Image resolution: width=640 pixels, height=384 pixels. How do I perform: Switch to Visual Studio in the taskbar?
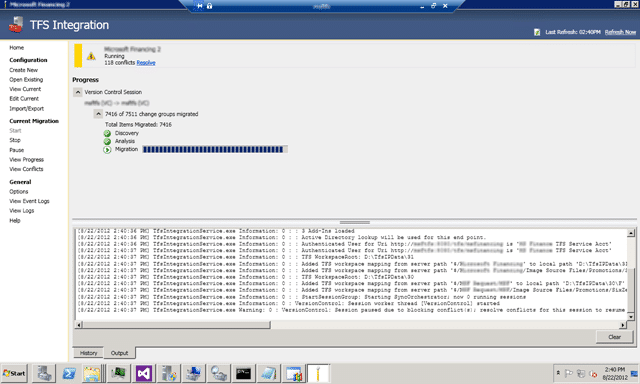point(144,373)
